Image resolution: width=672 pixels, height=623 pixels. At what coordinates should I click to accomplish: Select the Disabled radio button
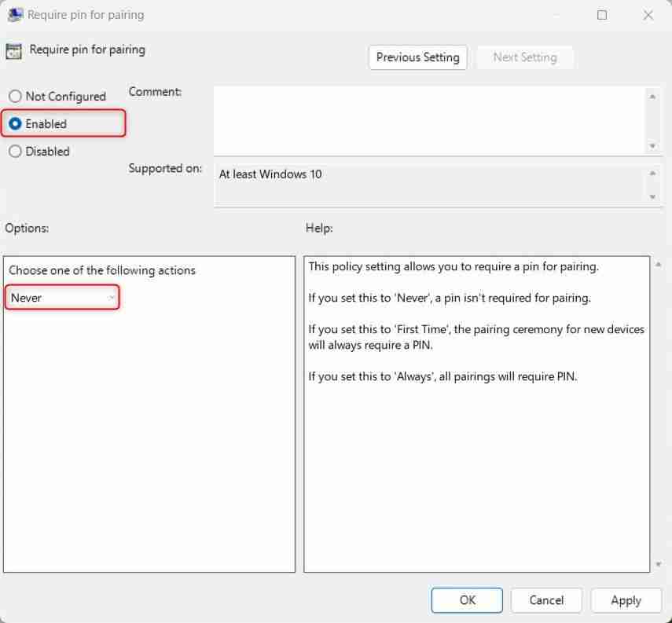click(x=14, y=151)
